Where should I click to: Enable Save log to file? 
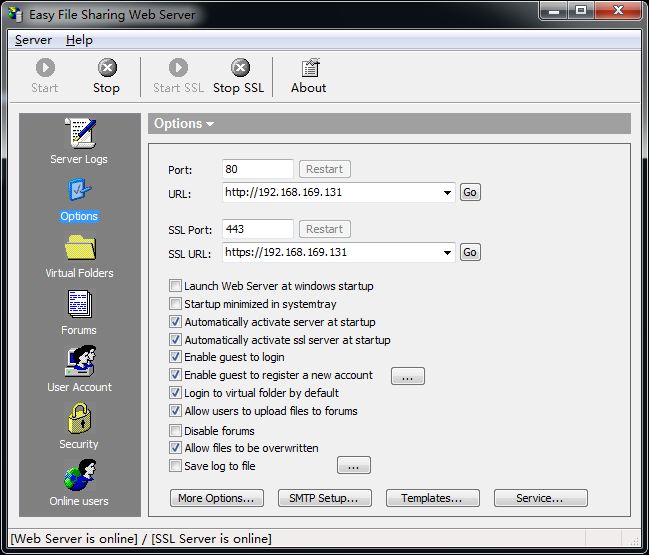tap(175, 466)
